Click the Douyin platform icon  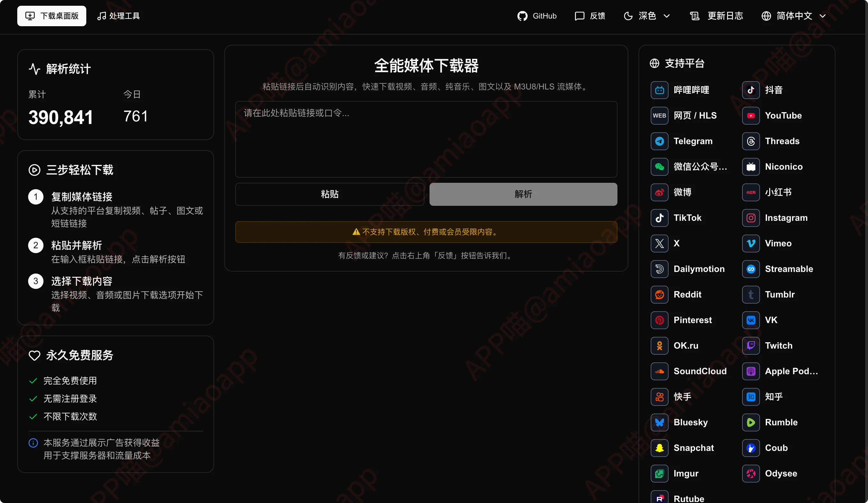tap(750, 90)
